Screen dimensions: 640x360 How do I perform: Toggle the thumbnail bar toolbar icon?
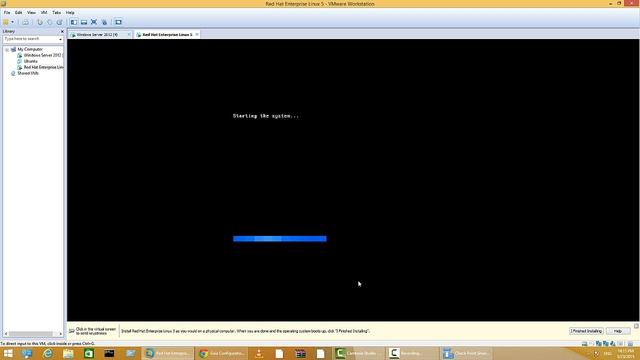tap(84, 22)
